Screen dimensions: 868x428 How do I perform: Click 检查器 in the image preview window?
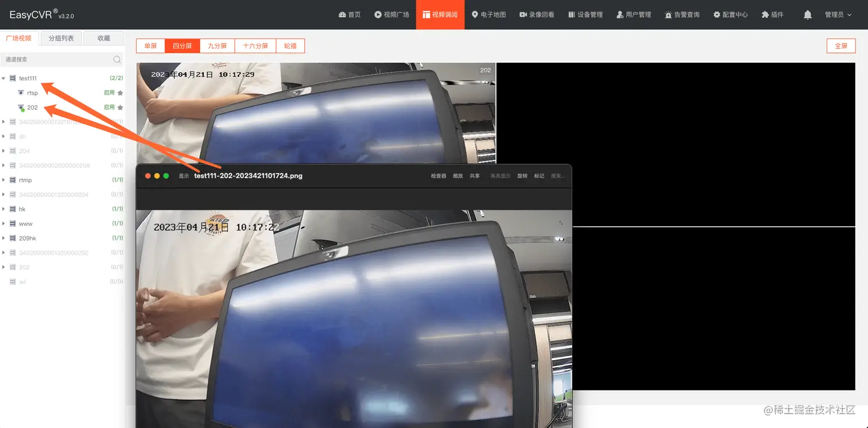tap(439, 176)
